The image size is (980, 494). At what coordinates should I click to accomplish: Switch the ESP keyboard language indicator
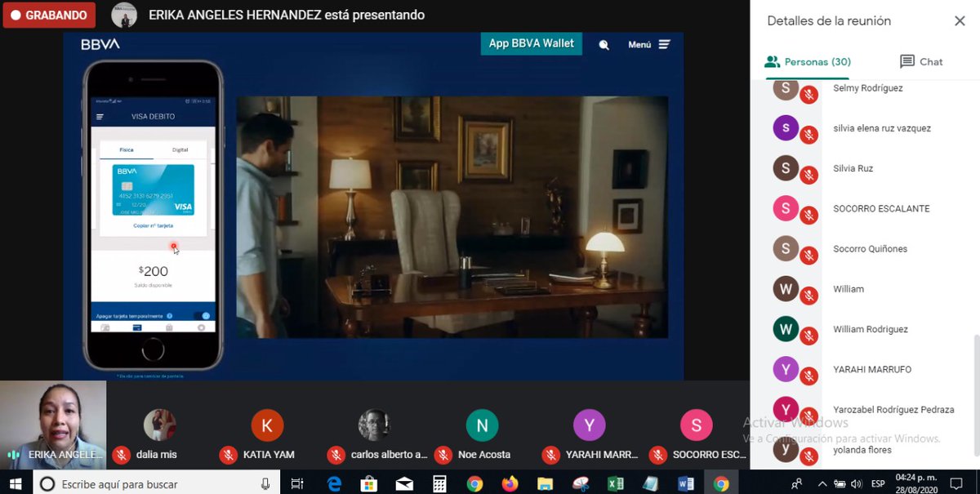pyautogui.click(x=878, y=484)
